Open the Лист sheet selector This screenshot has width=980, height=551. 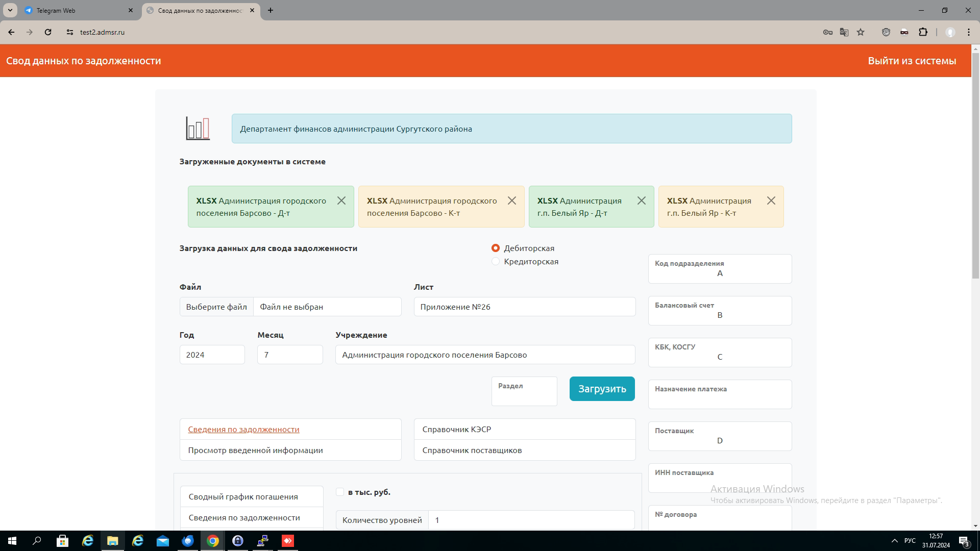524,307
